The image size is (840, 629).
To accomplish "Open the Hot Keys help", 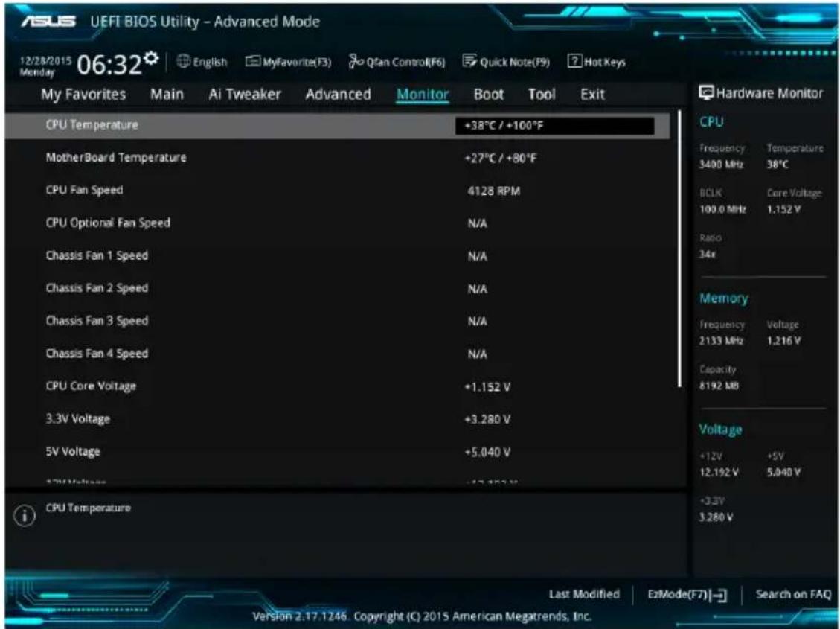I will (x=596, y=62).
